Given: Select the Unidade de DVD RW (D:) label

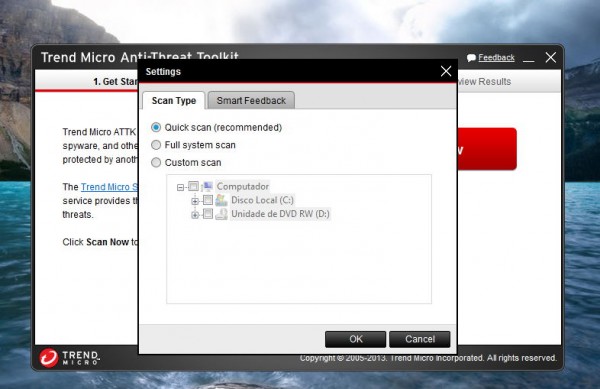Looking at the screenshot, I should coord(280,214).
